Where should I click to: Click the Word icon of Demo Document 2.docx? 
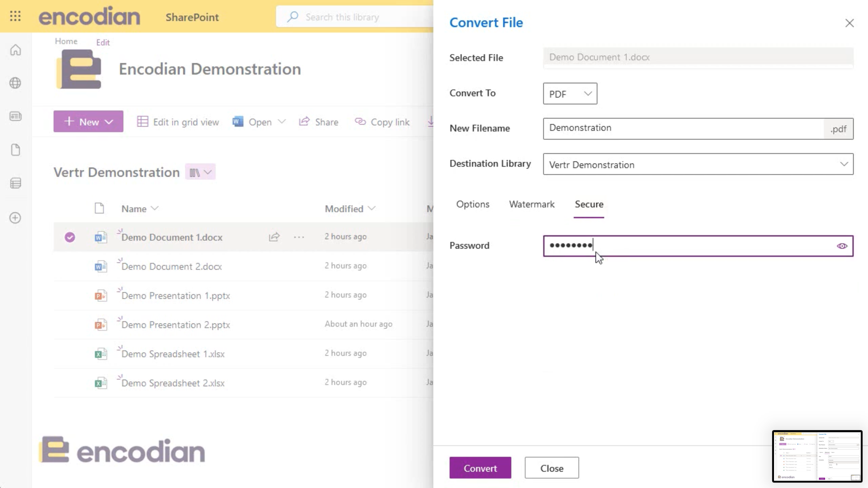pos(100,267)
